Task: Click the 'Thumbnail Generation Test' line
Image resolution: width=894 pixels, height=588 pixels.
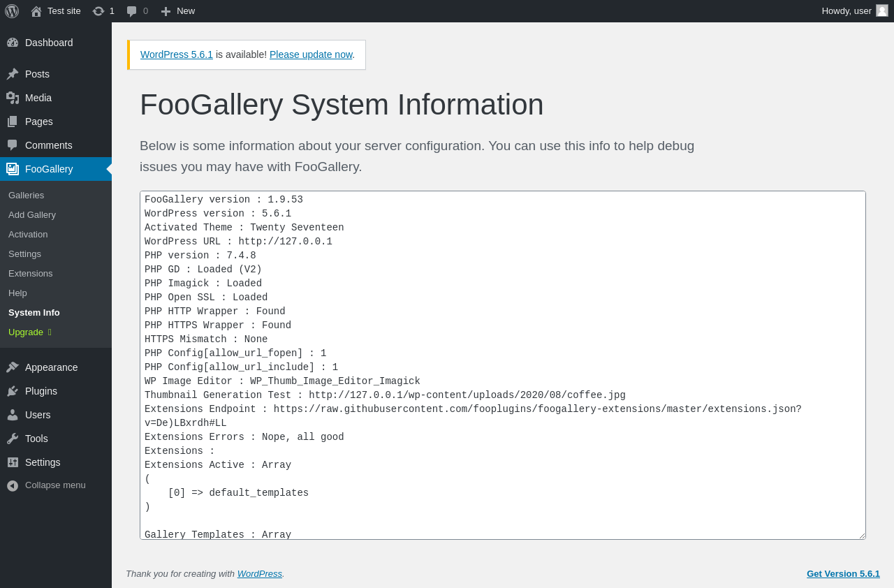Action: coord(385,395)
